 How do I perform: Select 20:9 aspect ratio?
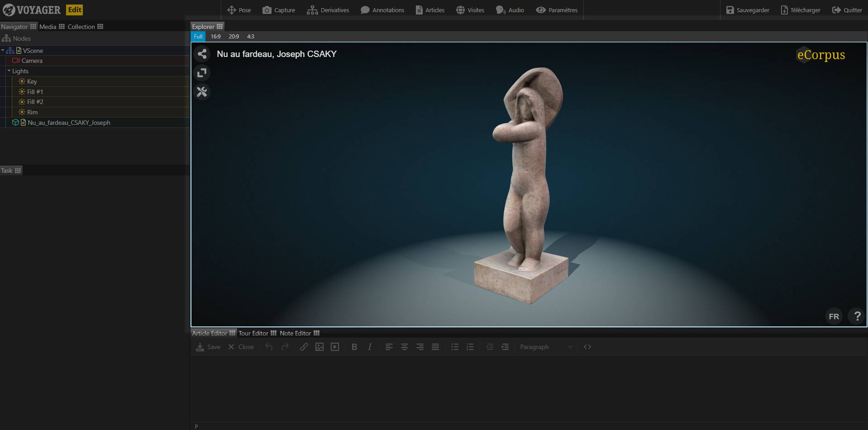tap(234, 37)
